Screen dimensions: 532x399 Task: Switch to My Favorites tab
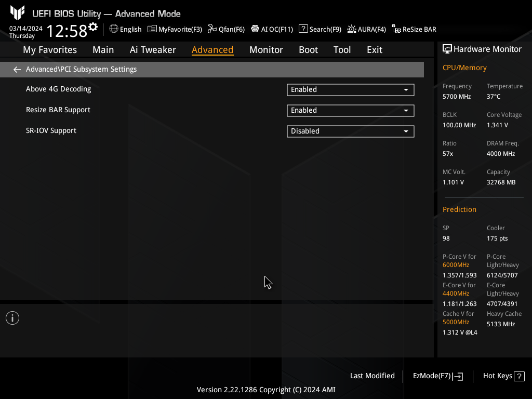pyautogui.click(x=50, y=50)
